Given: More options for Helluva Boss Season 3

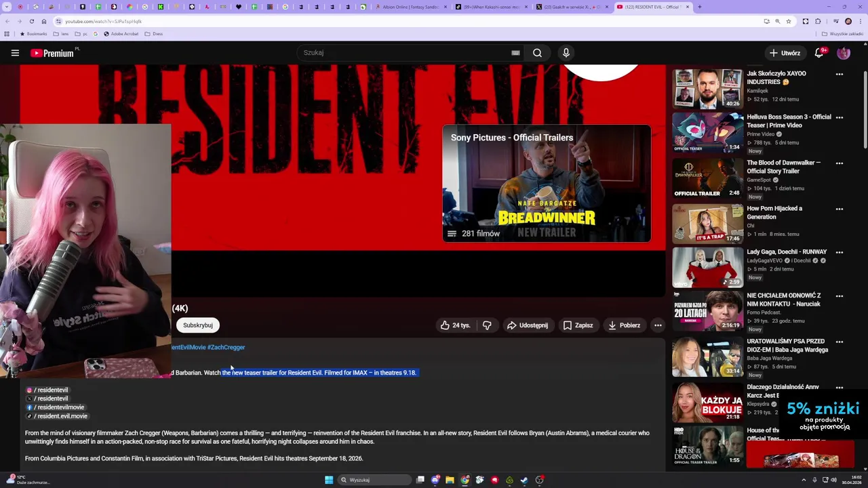Looking at the screenshot, I should [840, 117].
